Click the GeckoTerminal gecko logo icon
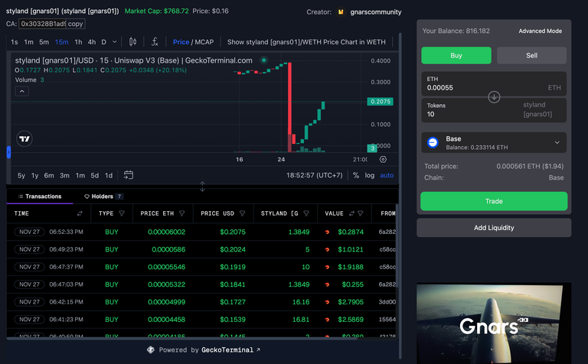588x364 pixels. (151, 349)
